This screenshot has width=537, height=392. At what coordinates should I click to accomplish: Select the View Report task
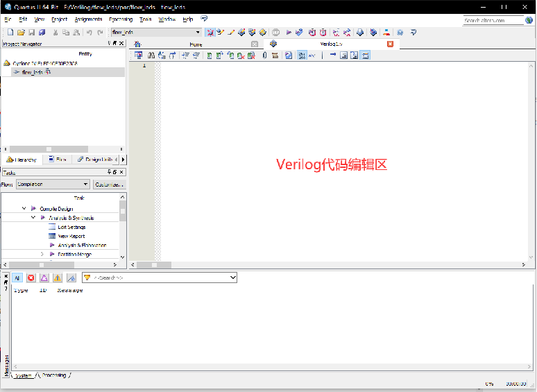[71, 236]
